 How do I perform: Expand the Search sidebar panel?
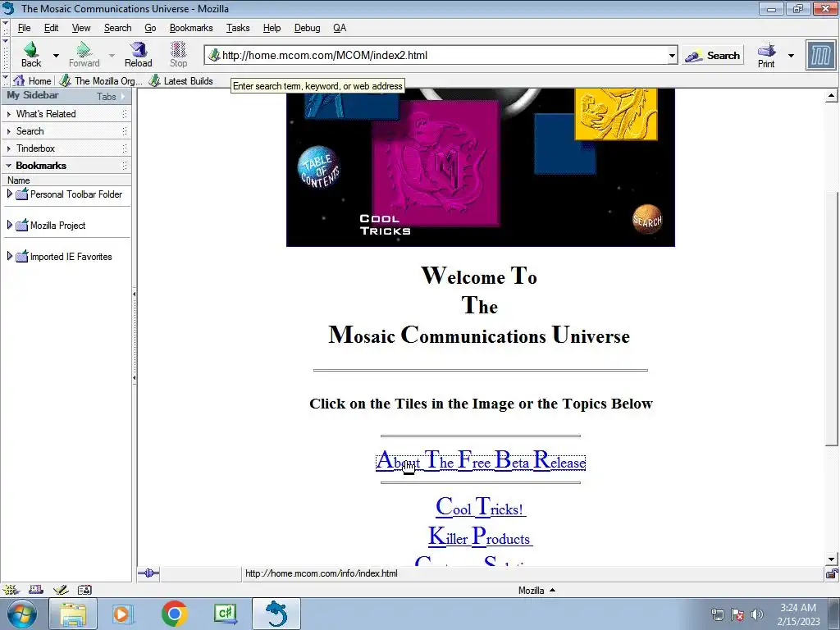click(8, 131)
